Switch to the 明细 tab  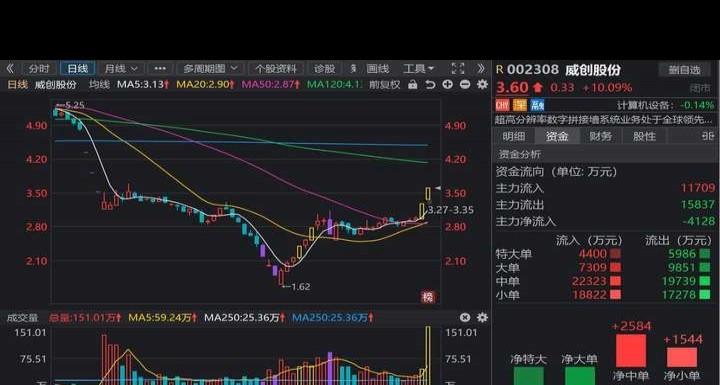tap(513, 136)
